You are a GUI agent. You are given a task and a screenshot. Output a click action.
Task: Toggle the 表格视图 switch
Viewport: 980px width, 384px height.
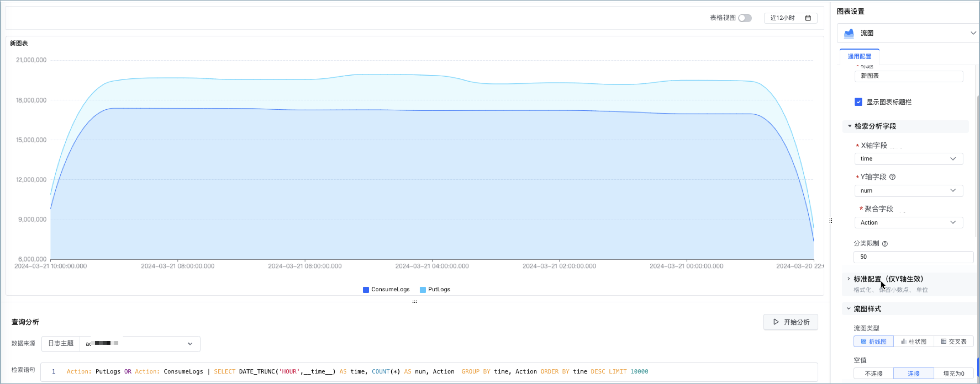tap(745, 18)
